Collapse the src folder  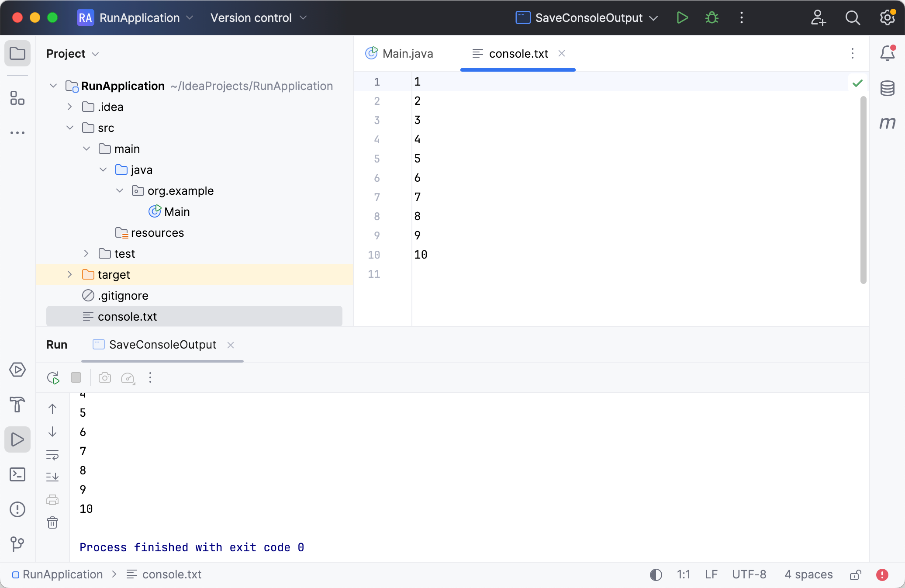(69, 128)
